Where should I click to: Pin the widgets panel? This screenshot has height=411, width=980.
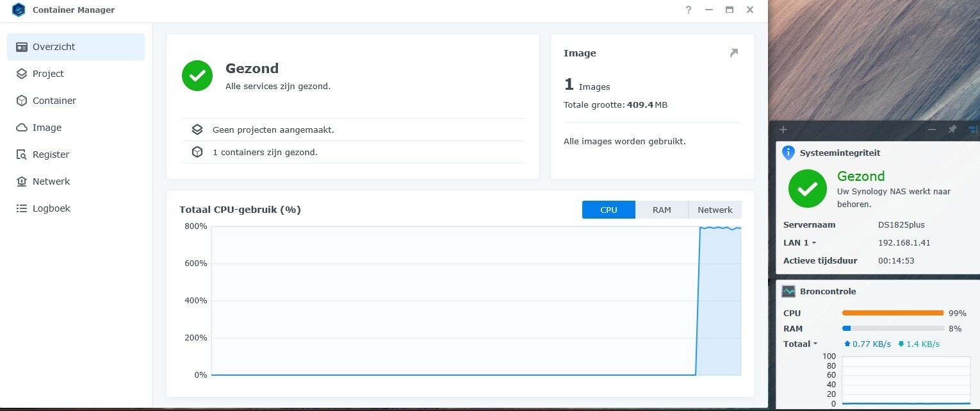coord(952,130)
